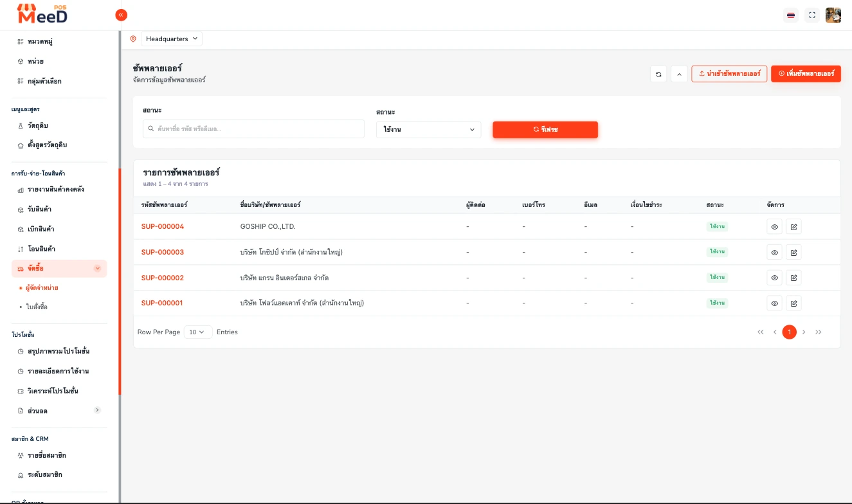This screenshot has width=852, height=504.
Task: Click the MeeD POS logo
Action: 42,14
